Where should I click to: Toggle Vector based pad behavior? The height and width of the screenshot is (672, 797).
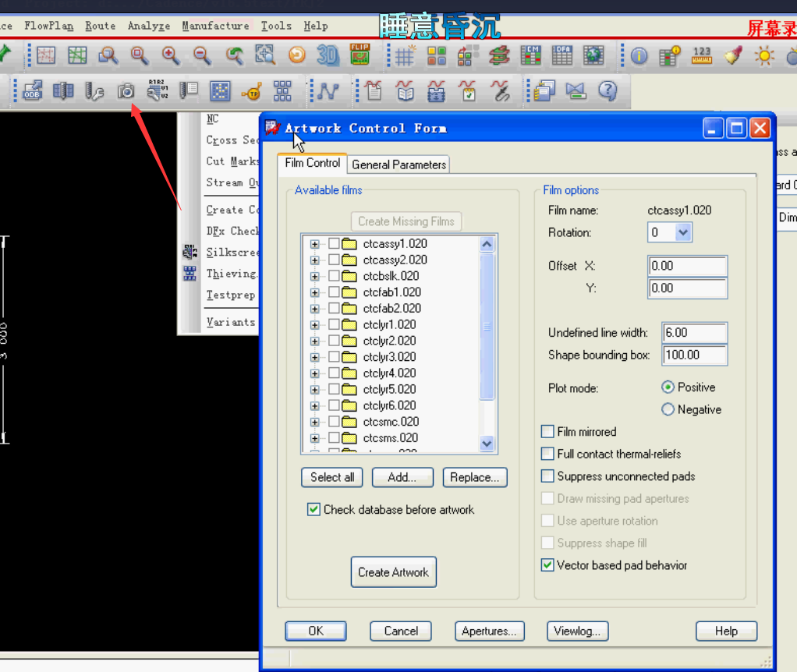coord(547,565)
